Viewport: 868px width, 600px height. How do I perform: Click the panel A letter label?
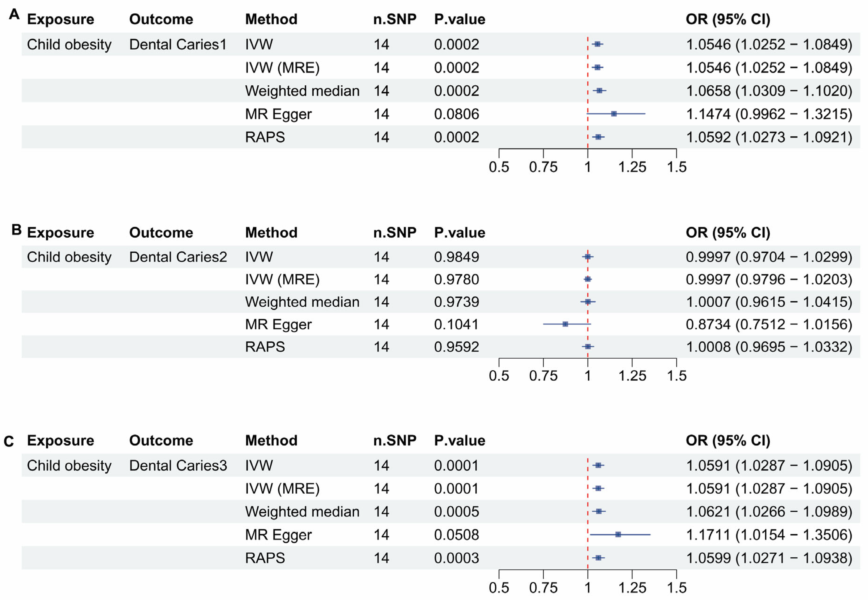point(14,15)
